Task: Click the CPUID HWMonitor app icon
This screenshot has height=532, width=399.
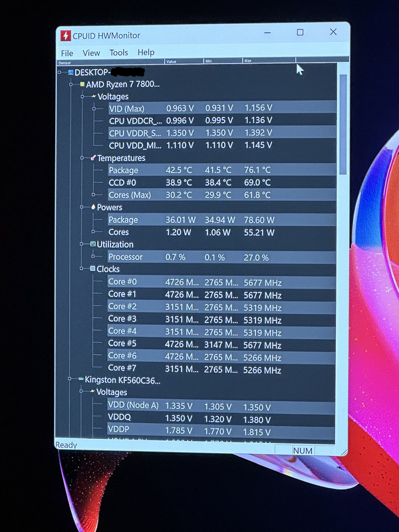Action: tap(65, 36)
